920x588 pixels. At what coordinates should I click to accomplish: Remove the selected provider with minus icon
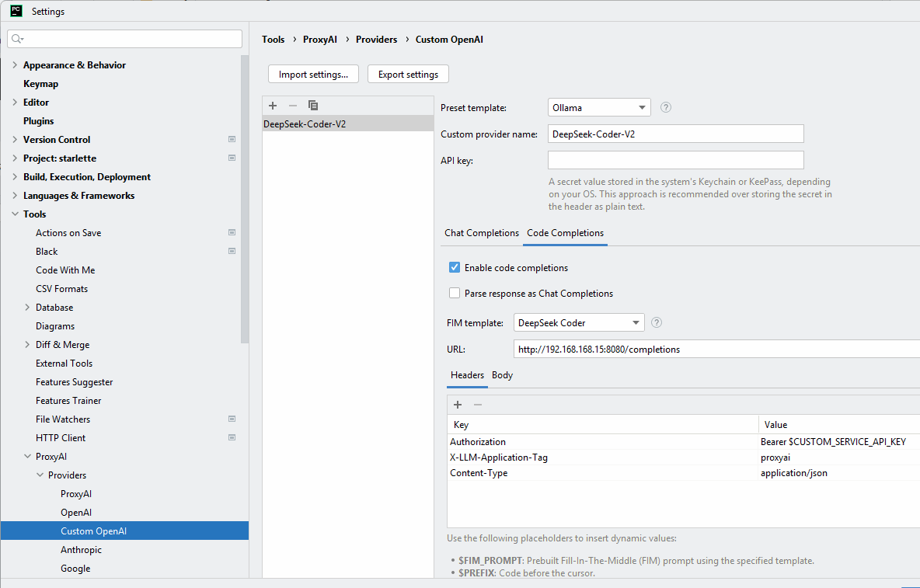[293, 106]
